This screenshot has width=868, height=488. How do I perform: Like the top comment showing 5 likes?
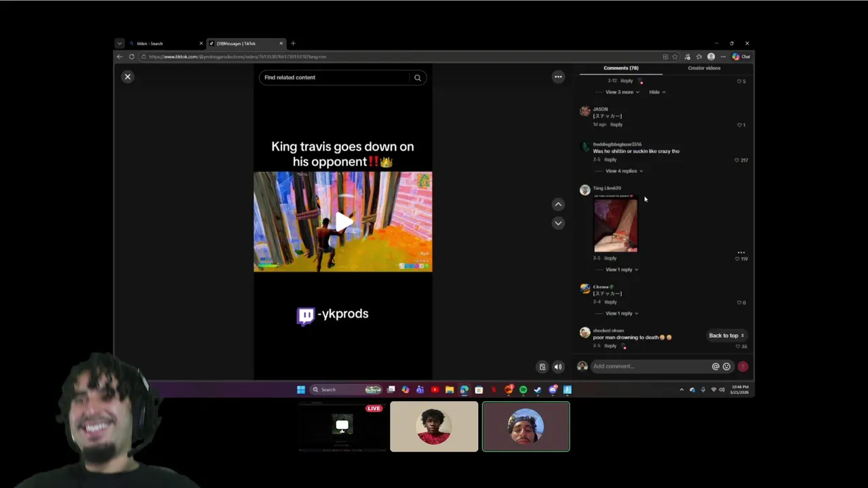click(x=740, y=81)
